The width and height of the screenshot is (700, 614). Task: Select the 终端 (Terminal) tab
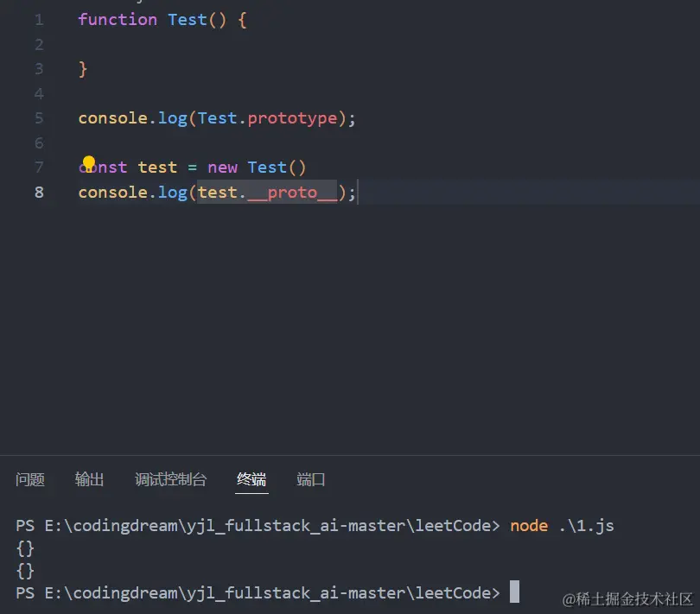(x=251, y=479)
